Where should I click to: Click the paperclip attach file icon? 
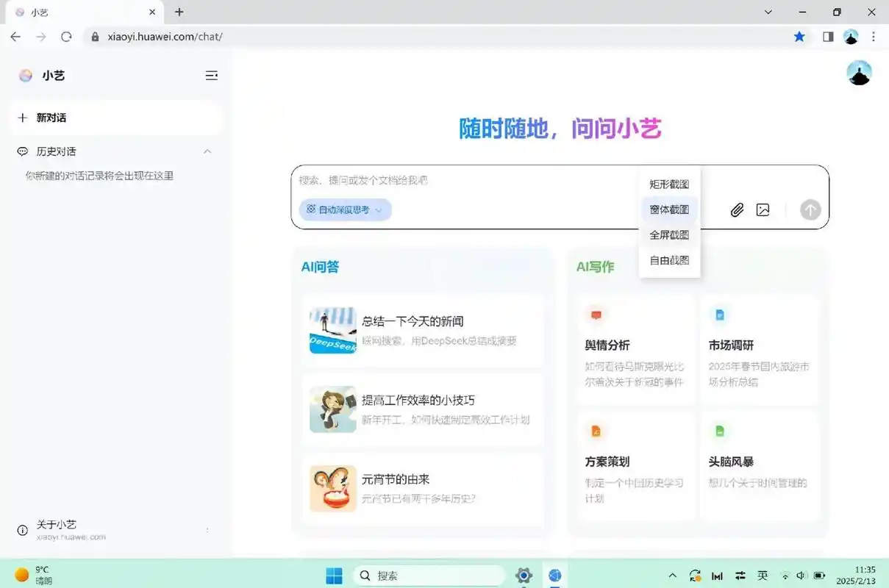coord(737,210)
